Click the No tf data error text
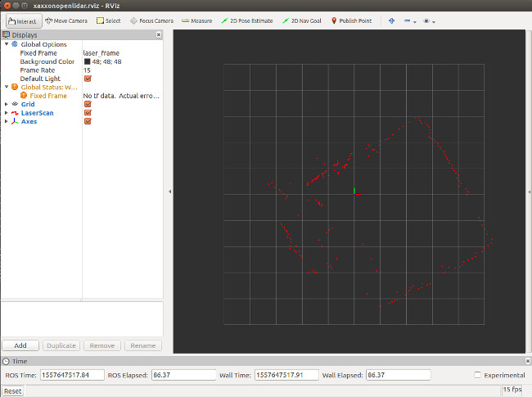The width and height of the screenshot is (532, 397). 121,96
